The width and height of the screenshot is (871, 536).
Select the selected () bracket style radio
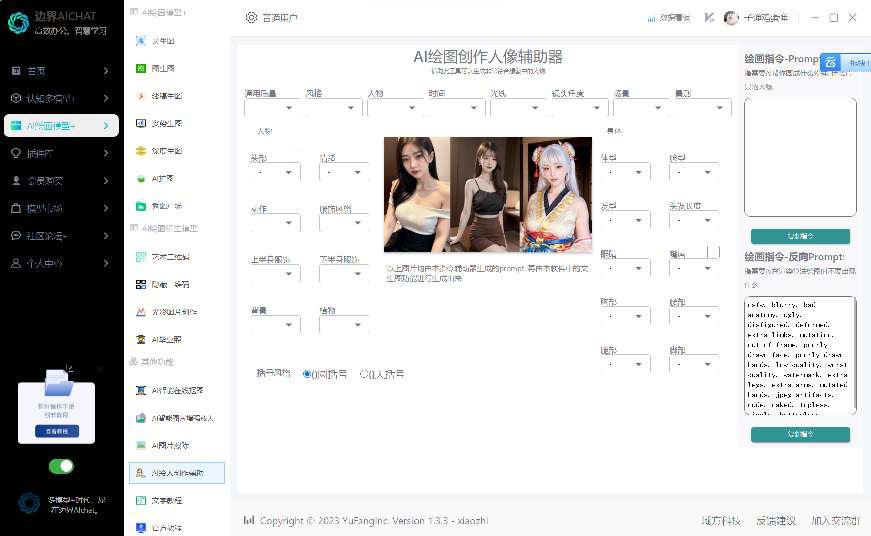click(307, 374)
